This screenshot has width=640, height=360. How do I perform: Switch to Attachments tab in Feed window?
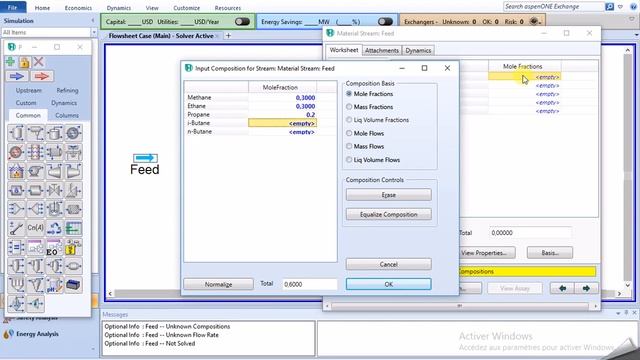[x=382, y=50]
